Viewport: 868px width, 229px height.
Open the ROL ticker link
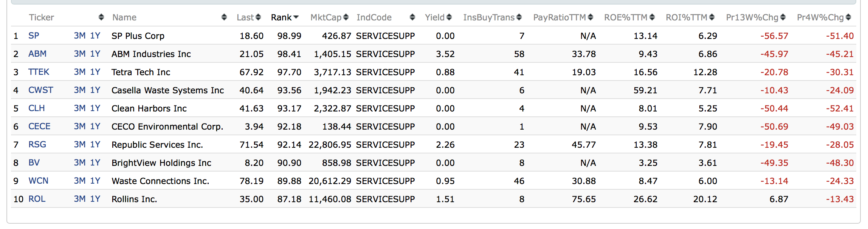pos(37,199)
